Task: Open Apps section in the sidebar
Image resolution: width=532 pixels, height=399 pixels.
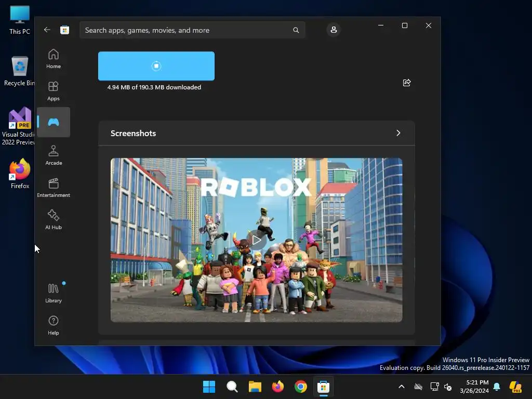Action: pyautogui.click(x=54, y=91)
